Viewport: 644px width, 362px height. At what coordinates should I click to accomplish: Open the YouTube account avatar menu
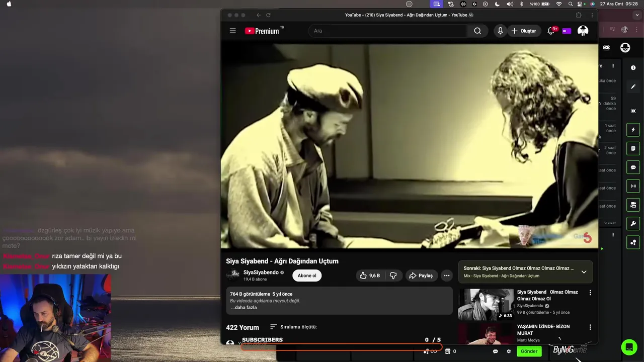(x=583, y=31)
